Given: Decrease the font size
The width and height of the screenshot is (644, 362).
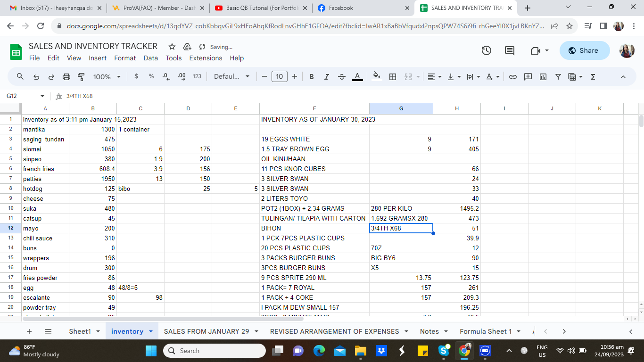Looking at the screenshot, I should point(264,77).
